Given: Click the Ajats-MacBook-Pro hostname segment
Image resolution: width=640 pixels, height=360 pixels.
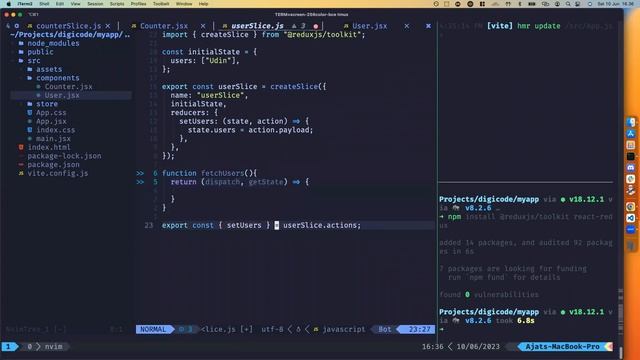Looking at the screenshot, I should click(562, 347).
